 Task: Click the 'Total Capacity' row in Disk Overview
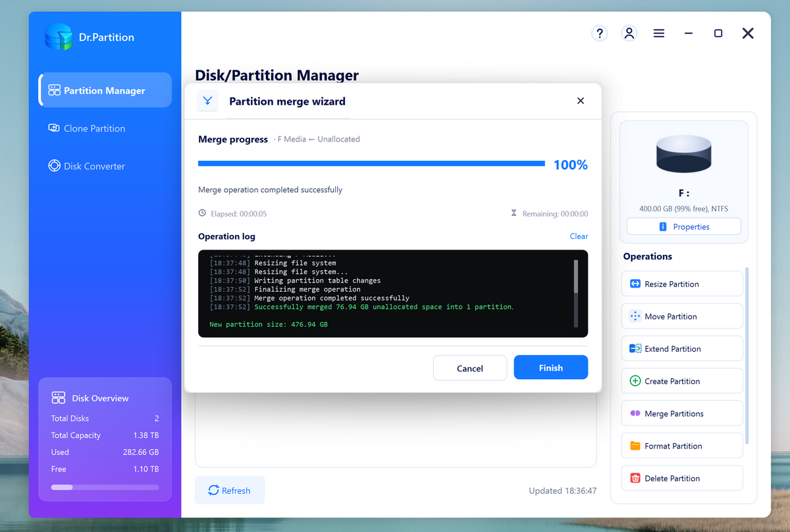pyautogui.click(x=105, y=435)
